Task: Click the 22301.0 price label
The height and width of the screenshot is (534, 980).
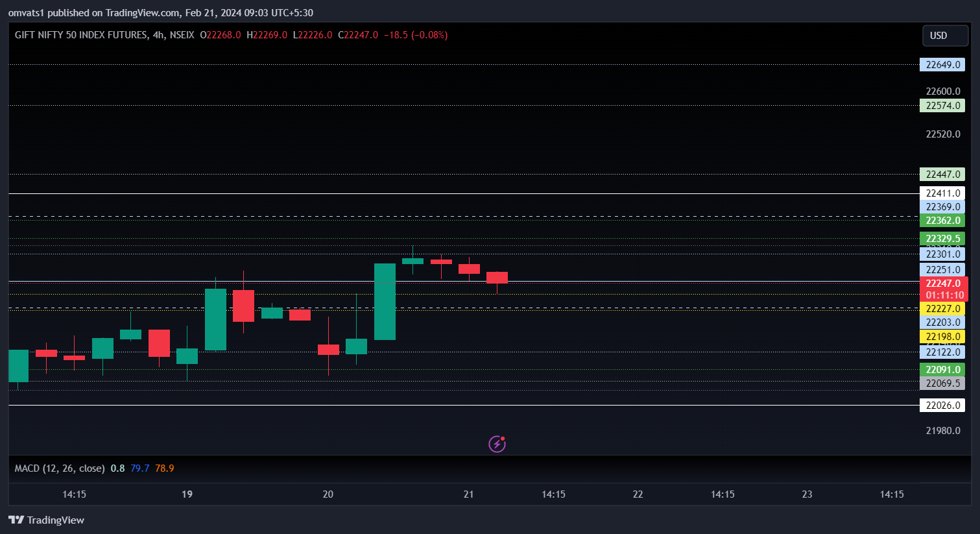Action: (942, 254)
